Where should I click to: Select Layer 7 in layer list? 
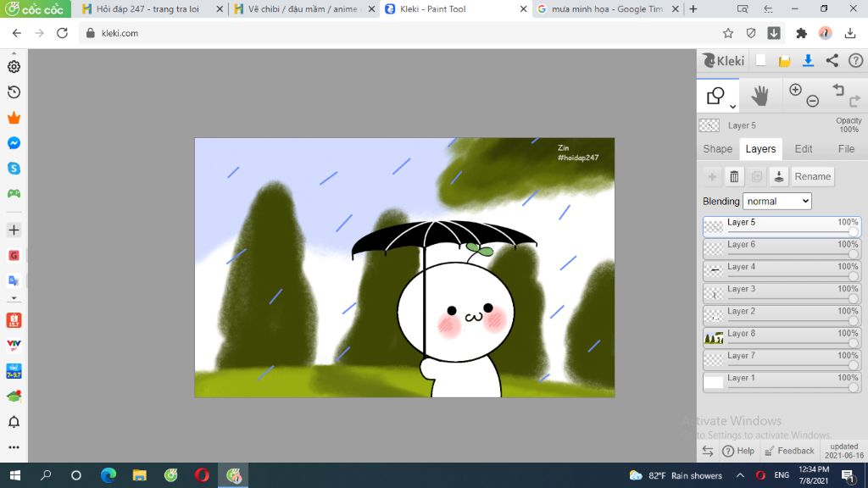782,359
